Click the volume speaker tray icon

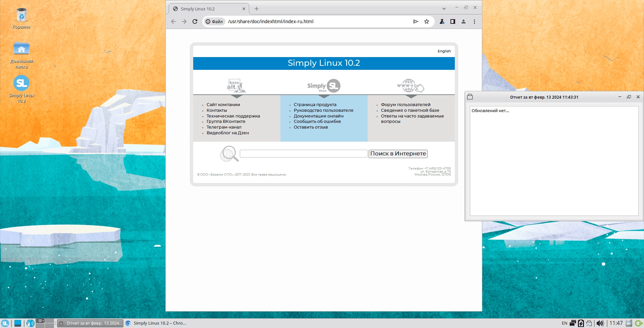(x=600, y=323)
